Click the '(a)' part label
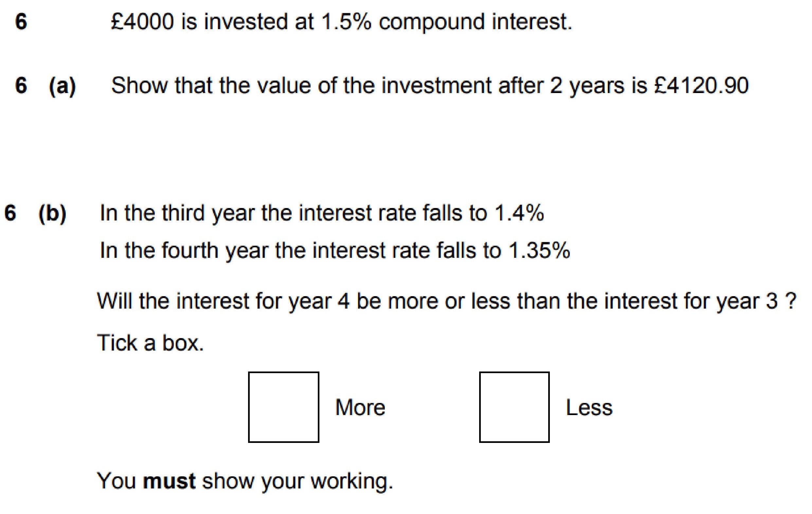Image resolution: width=812 pixels, height=514 pixels. coord(63,86)
